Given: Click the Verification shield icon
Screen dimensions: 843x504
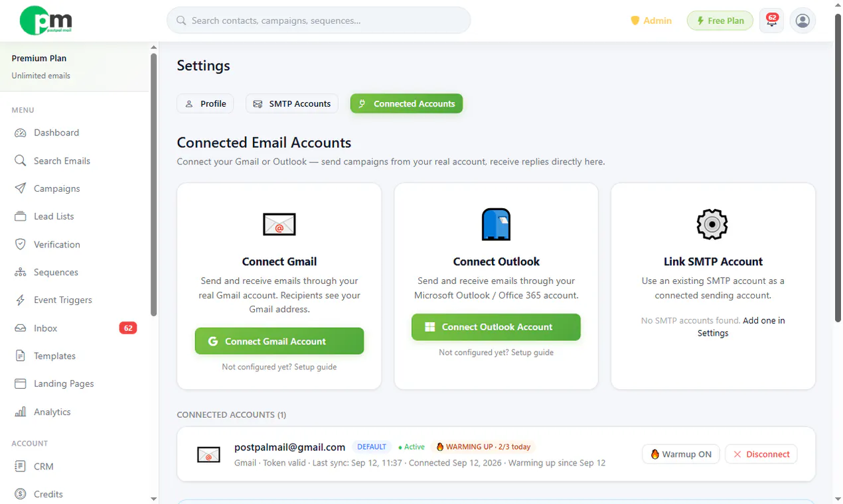Looking at the screenshot, I should tap(21, 244).
